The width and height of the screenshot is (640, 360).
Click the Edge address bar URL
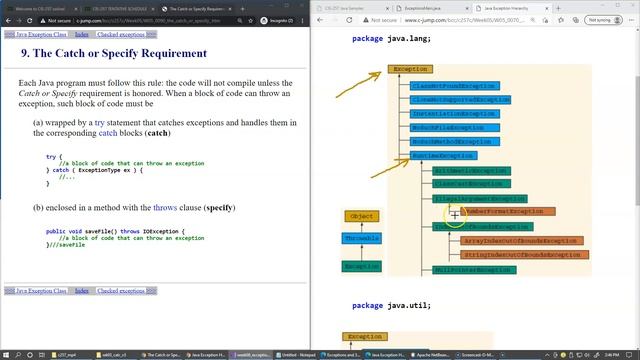[x=464, y=20]
